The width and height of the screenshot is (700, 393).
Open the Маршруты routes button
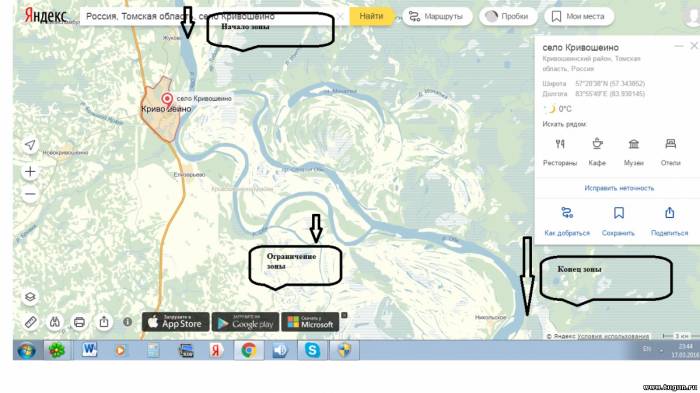click(x=437, y=17)
